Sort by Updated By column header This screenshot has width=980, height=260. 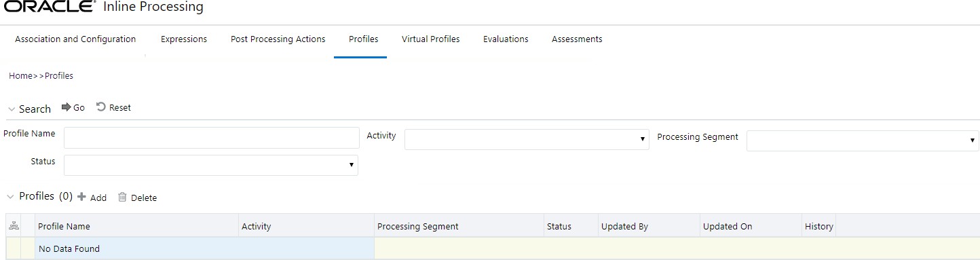point(624,227)
